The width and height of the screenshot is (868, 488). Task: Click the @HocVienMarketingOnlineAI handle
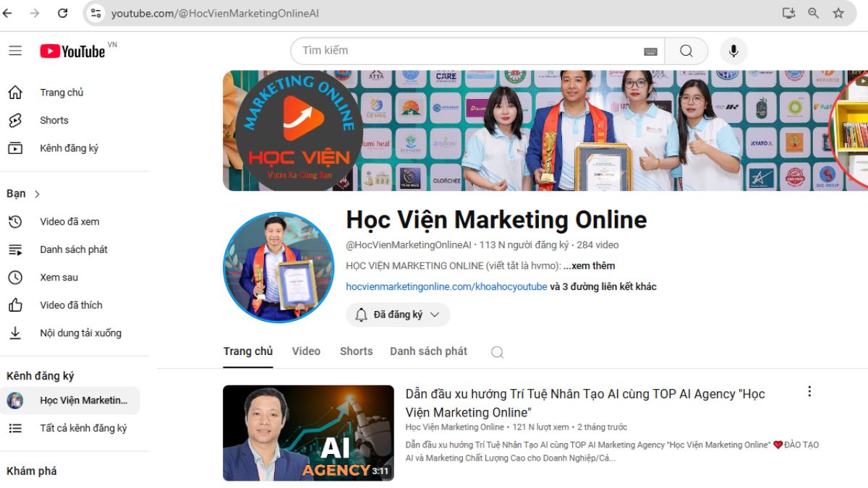pyautogui.click(x=409, y=245)
